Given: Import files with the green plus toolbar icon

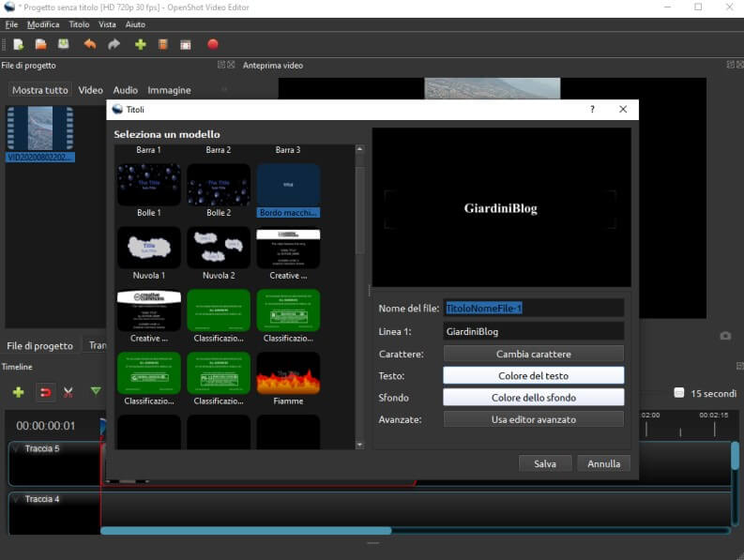Looking at the screenshot, I should pyautogui.click(x=141, y=45).
